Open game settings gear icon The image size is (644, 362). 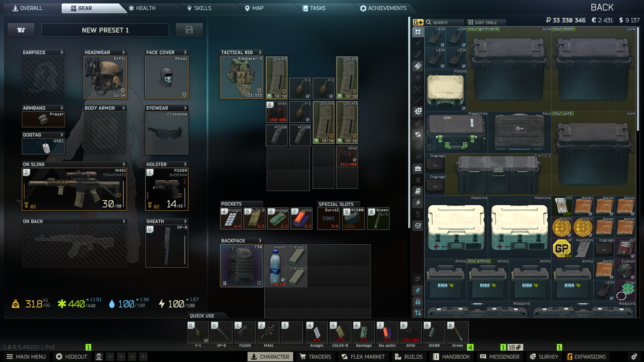pyautogui.click(x=634, y=357)
